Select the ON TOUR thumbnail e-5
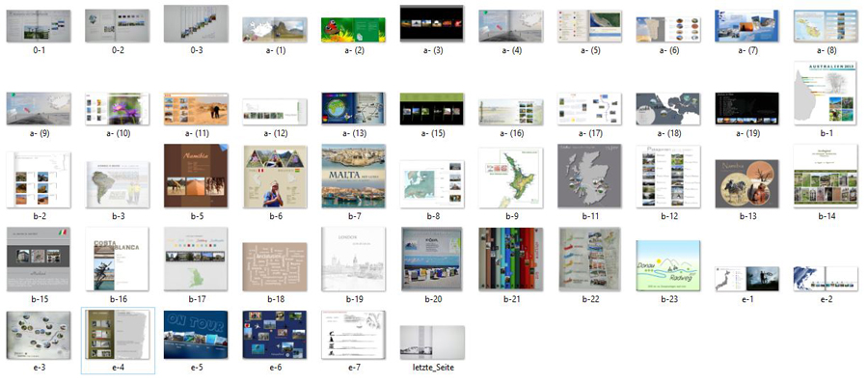This screenshot has height=383, width=868. point(196,335)
